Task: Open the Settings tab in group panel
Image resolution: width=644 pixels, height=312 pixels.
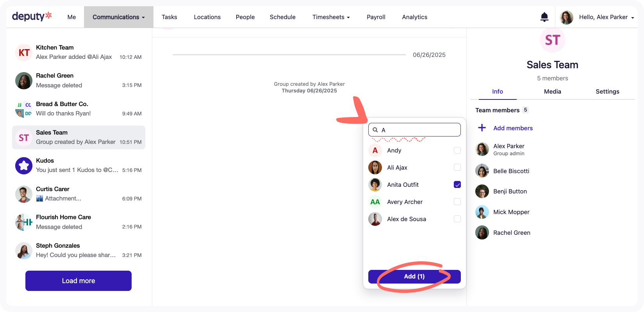Action: click(607, 92)
